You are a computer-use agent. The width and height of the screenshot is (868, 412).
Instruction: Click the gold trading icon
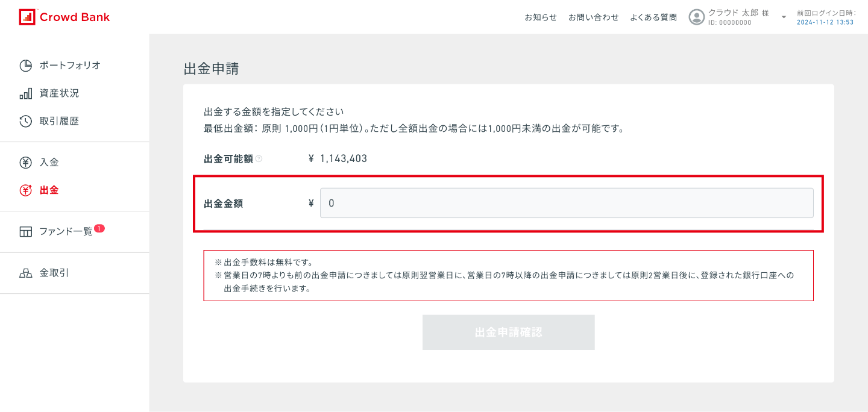point(25,273)
